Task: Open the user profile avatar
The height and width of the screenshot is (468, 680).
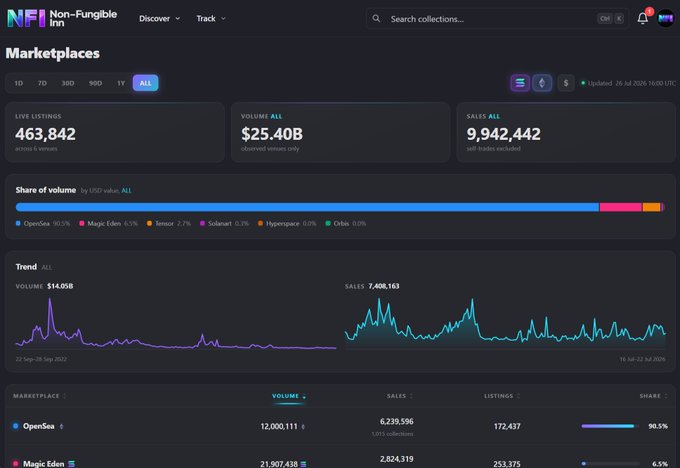Action: click(x=666, y=18)
